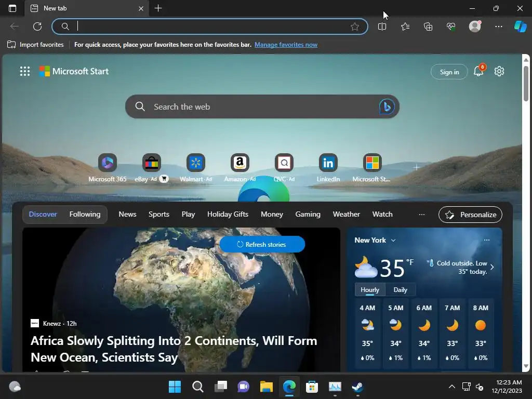
Task: Click the Sign in button
Action: click(x=449, y=72)
